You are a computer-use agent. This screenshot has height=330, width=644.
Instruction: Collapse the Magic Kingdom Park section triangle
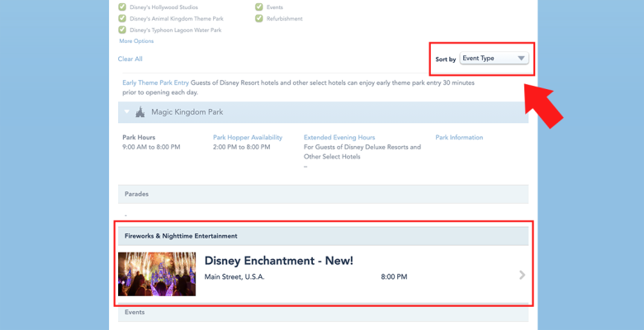(x=126, y=111)
